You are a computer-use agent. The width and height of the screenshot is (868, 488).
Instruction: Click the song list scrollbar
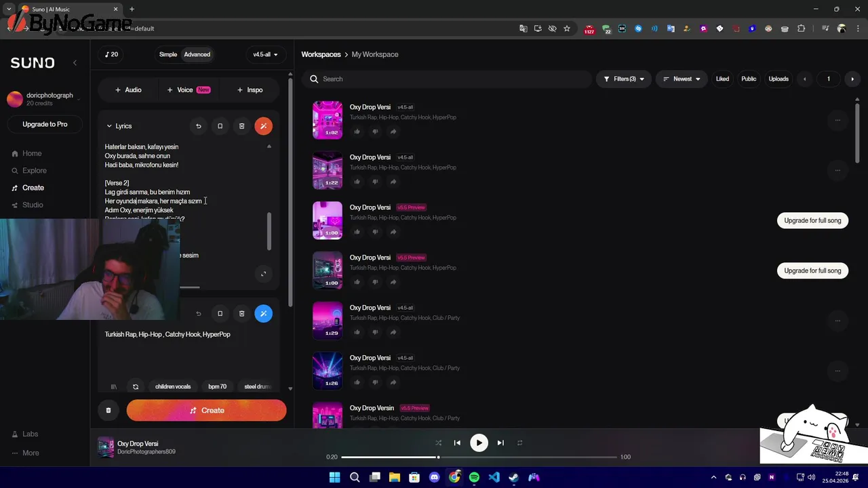(857, 132)
